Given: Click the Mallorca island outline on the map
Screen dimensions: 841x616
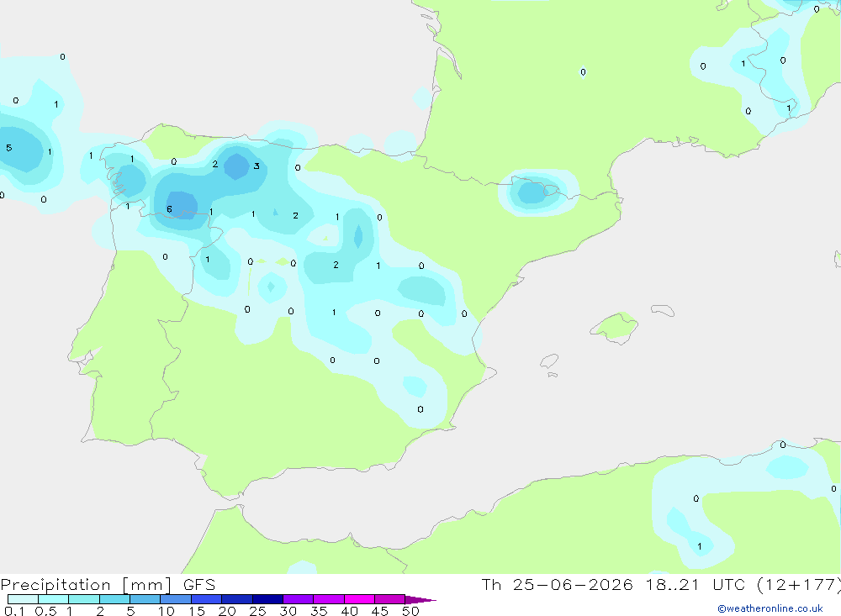Looking at the screenshot, I should click(x=614, y=327).
